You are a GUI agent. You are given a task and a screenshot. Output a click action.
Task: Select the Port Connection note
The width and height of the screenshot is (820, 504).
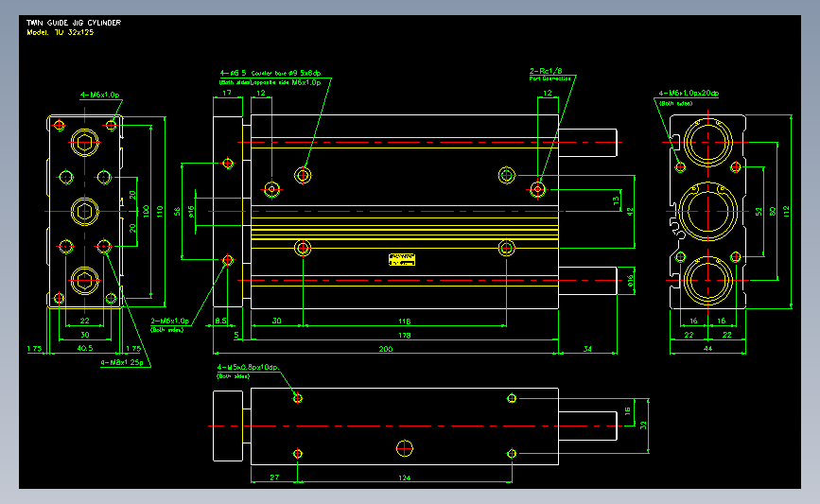(x=550, y=78)
